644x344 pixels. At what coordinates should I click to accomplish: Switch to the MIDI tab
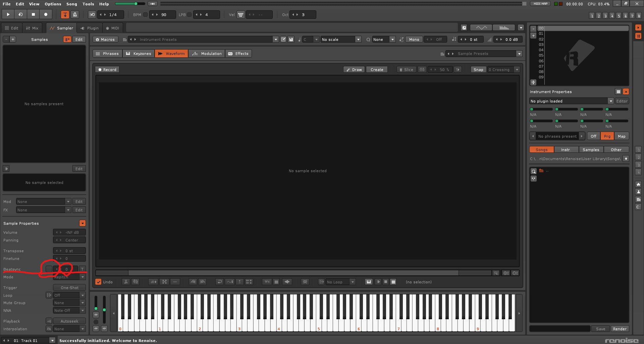[112, 28]
